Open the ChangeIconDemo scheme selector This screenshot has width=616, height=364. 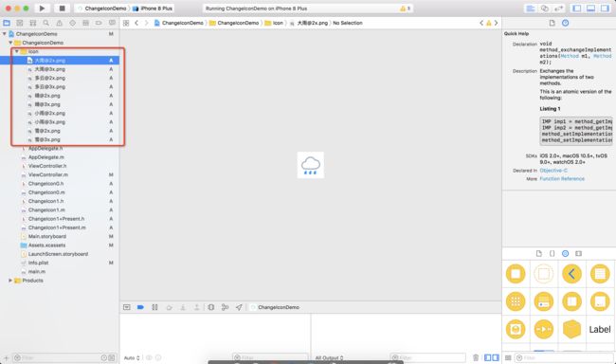[x=102, y=9]
